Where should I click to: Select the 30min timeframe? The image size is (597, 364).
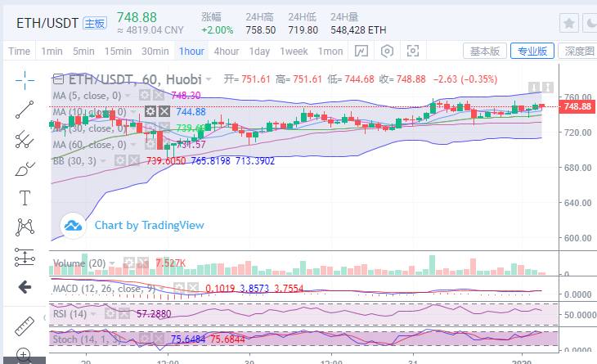155,51
